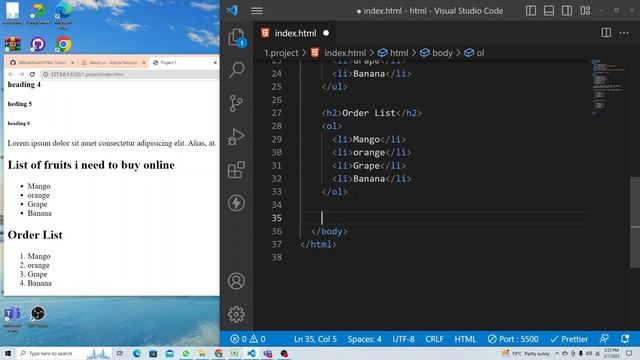The height and width of the screenshot is (360, 640).
Task: Open the Search view in VS Code
Action: 236,70
